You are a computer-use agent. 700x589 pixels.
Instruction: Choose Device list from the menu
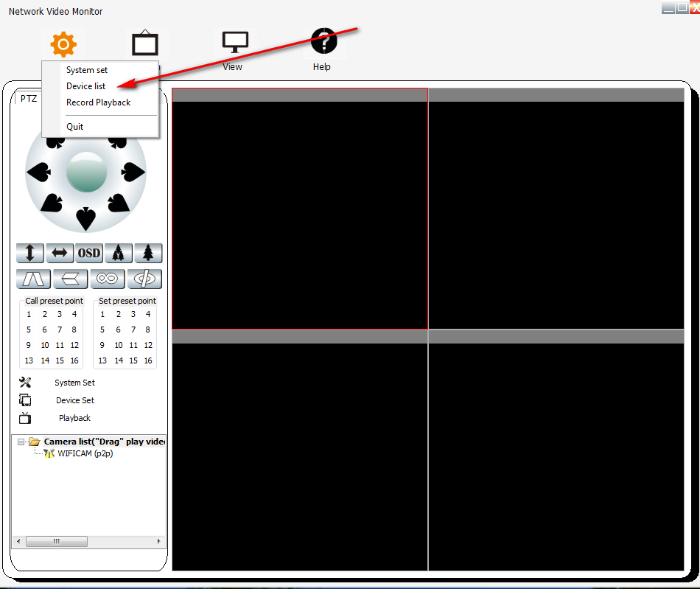[x=85, y=86]
